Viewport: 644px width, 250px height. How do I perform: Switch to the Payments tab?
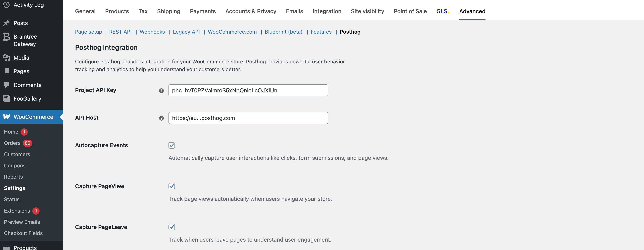[203, 11]
